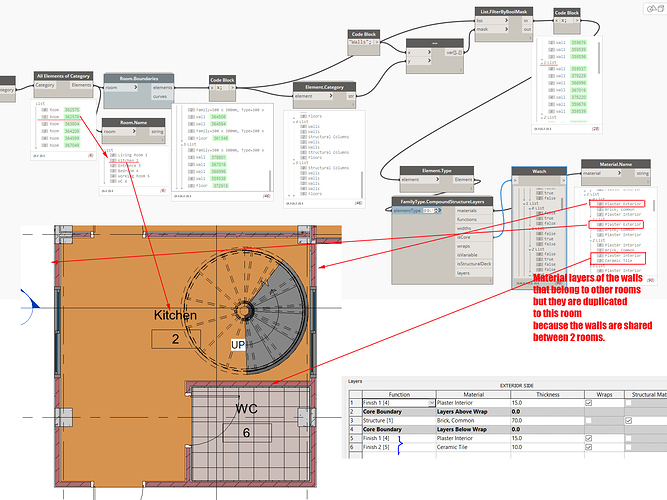The width and height of the screenshot is (667, 500).
Task: Select 'Living Room 1' in Room.Name list
Action: point(132,155)
